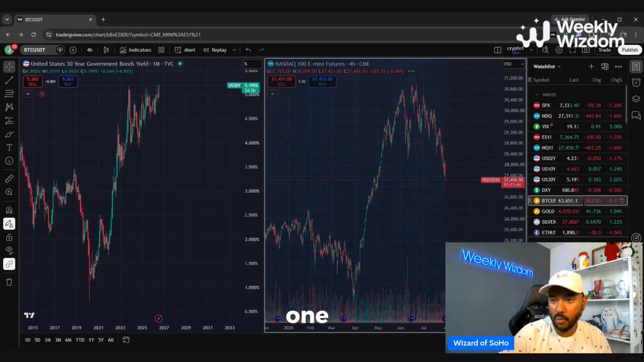The height and width of the screenshot is (362, 644).
Task: Select GOLD row in the watchlist
Action: pos(577,211)
